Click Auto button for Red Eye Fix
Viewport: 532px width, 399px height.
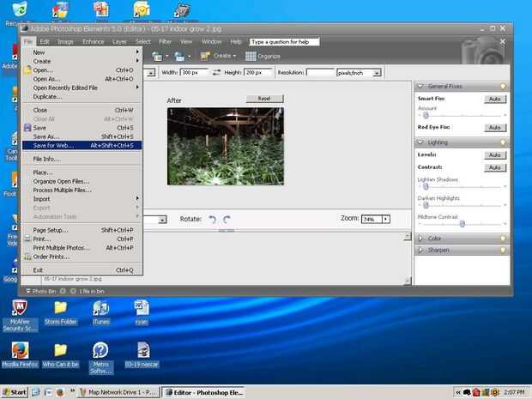pos(495,128)
